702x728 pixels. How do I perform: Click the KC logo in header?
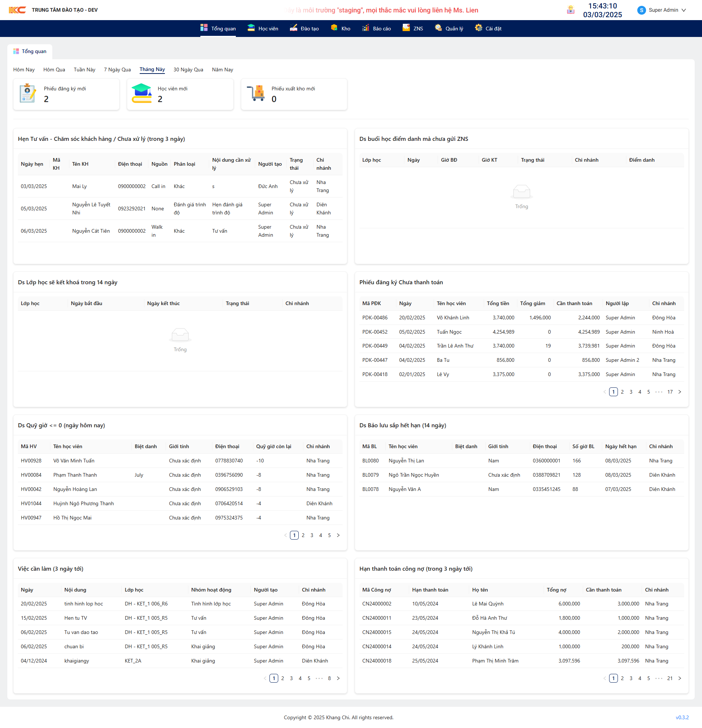[17, 10]
